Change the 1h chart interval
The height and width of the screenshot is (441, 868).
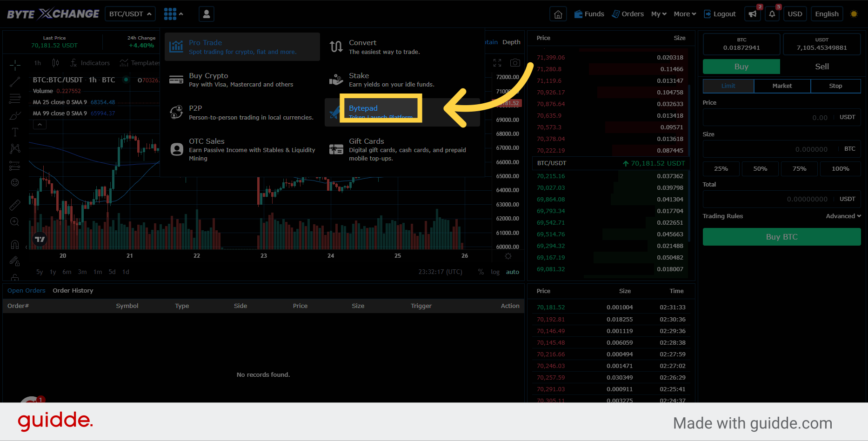38,63
